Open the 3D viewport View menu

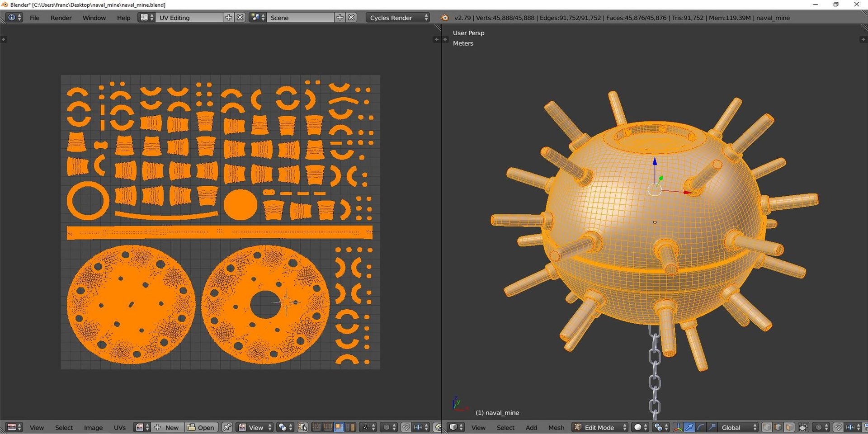click(x=478, y=428)
